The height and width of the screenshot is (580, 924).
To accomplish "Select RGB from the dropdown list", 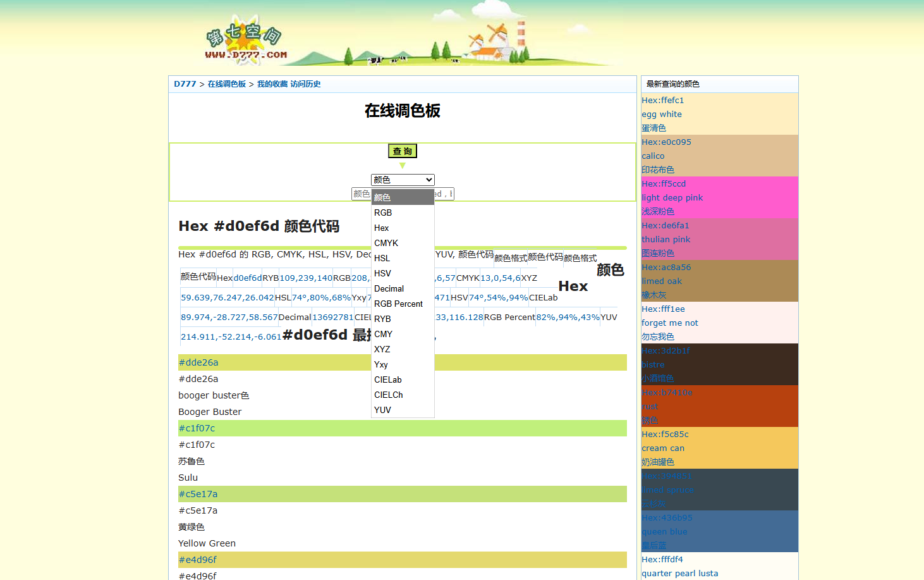I will (x=383, y=213).
